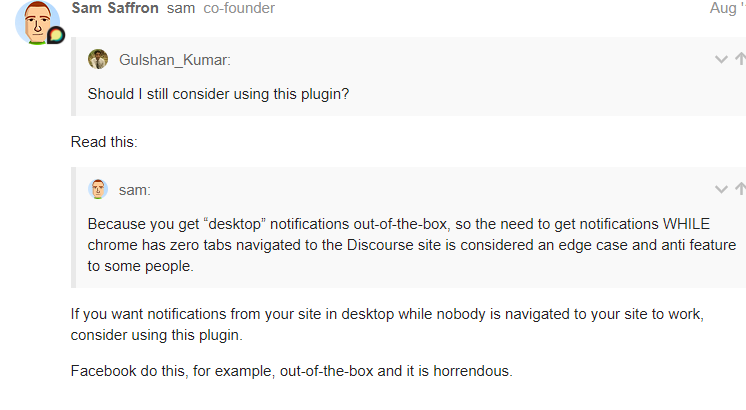Viewport: 746px width, 410px height.
Task: Click the 'Read this:' text line
Action: click(x=104, y=142)
